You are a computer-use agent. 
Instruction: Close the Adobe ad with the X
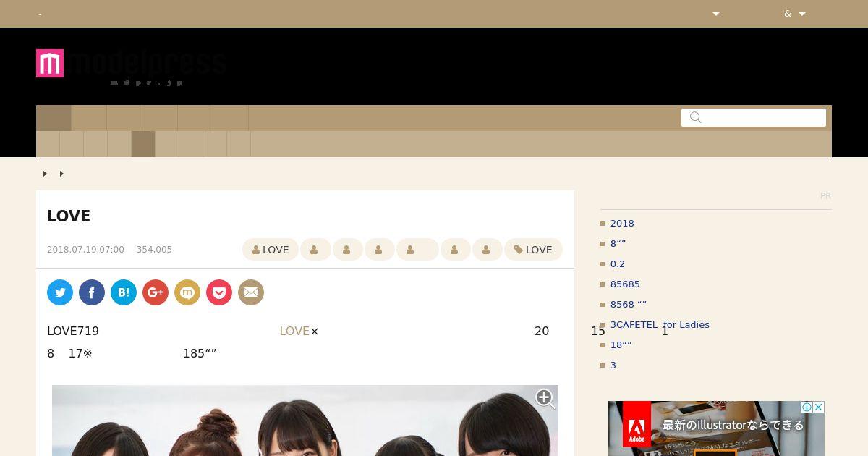click(819, 408)
